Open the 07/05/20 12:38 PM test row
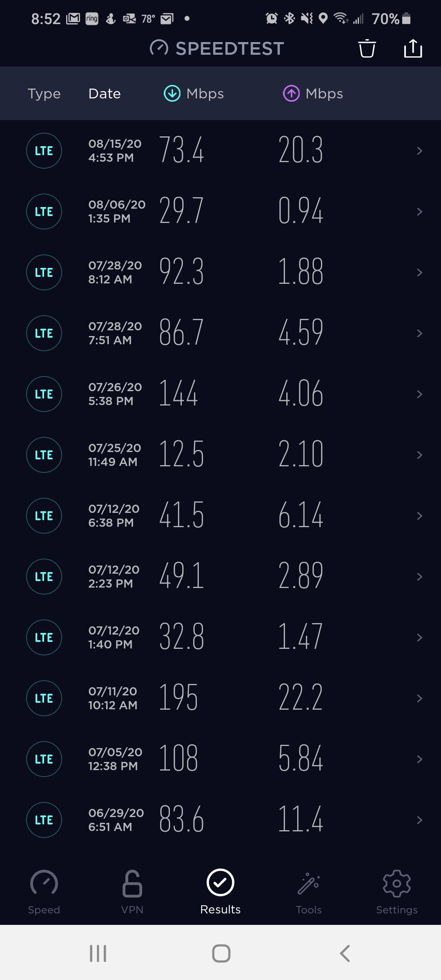 pos(220,759)
